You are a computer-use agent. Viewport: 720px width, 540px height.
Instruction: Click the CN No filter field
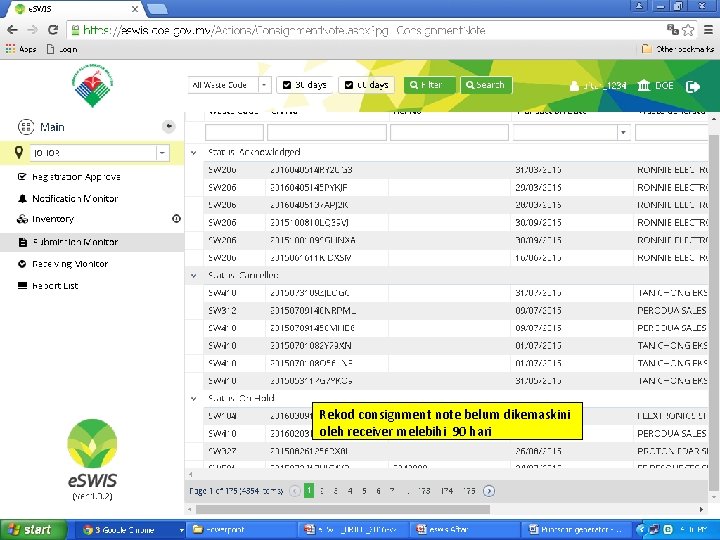point(326,132)
